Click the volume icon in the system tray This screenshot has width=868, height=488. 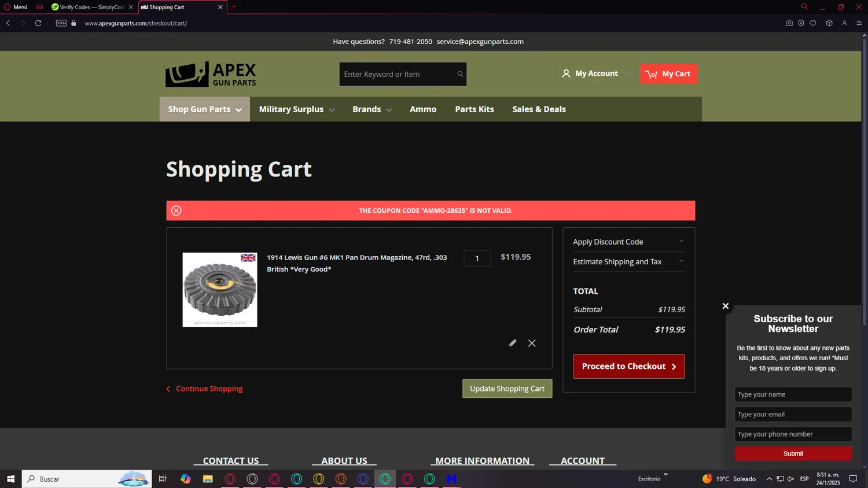[790, 479]
